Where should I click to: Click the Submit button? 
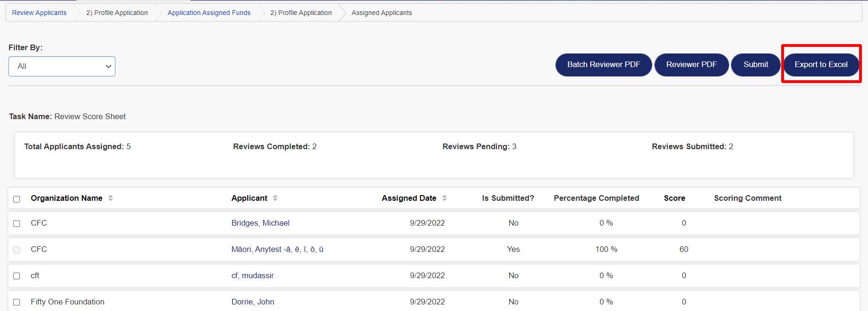756,65
